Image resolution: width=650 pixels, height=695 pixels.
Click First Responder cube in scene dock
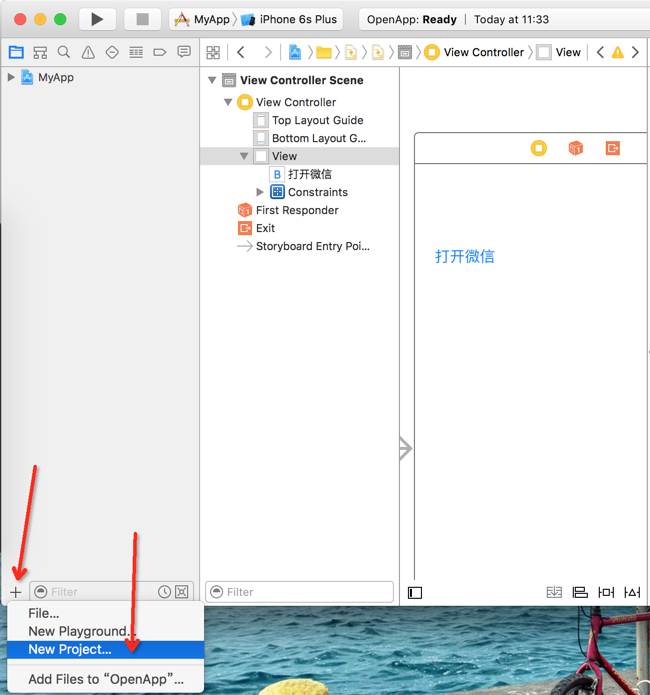[x=576, y=148]
